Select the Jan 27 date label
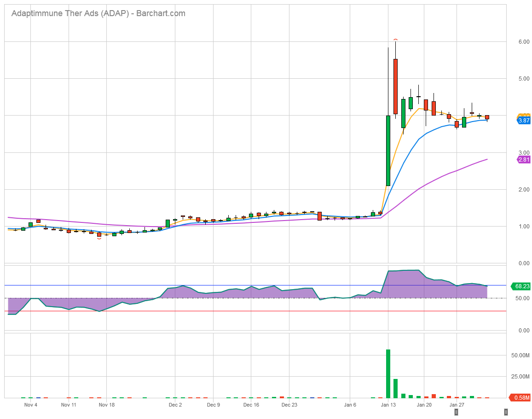The image size is (532, 419). coord(457,405)
